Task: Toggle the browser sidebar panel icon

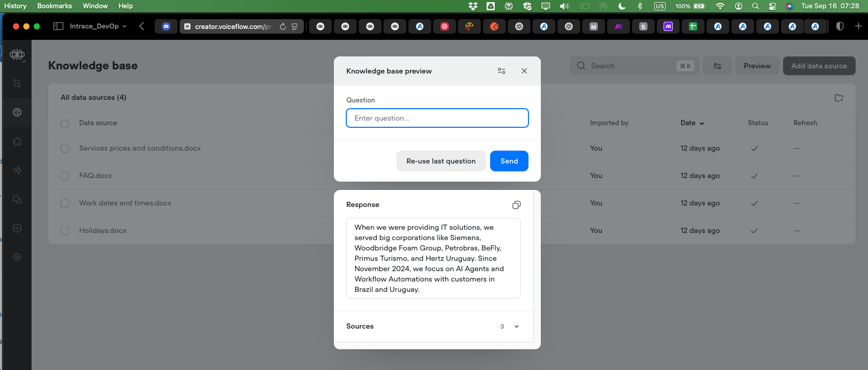Action: tap(58, 26)
